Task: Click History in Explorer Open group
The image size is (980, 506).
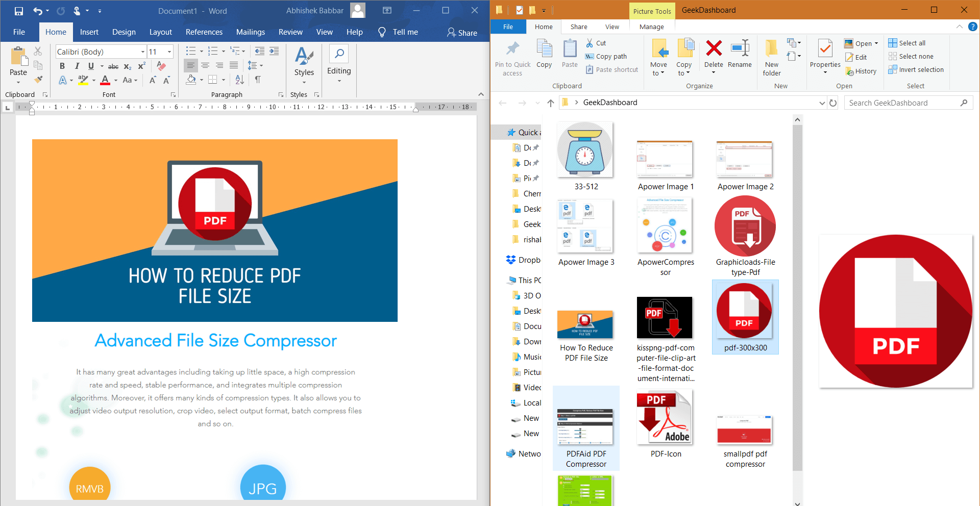Action: [x=861, y=71]
